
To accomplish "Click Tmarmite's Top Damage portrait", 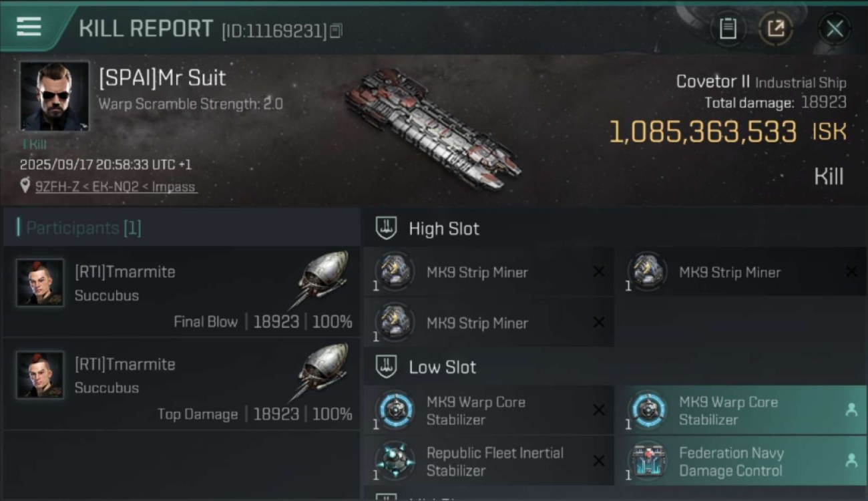I will pyautogui.click(x=40, y=375).
